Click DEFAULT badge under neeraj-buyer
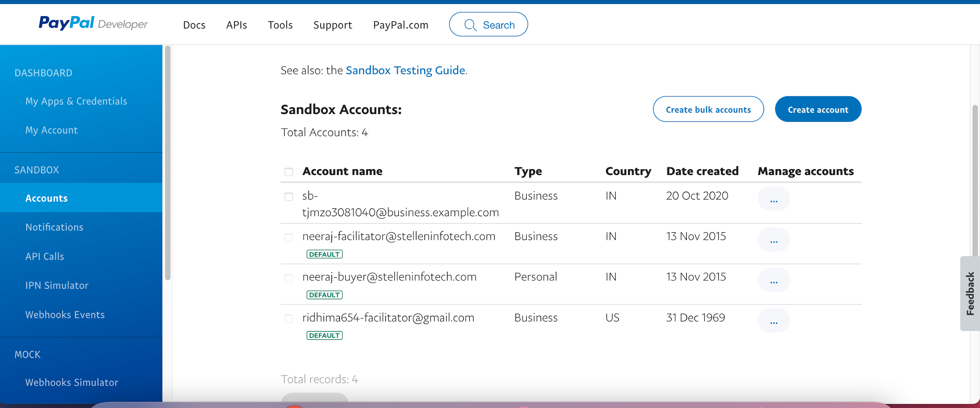 tap(324, 295)
